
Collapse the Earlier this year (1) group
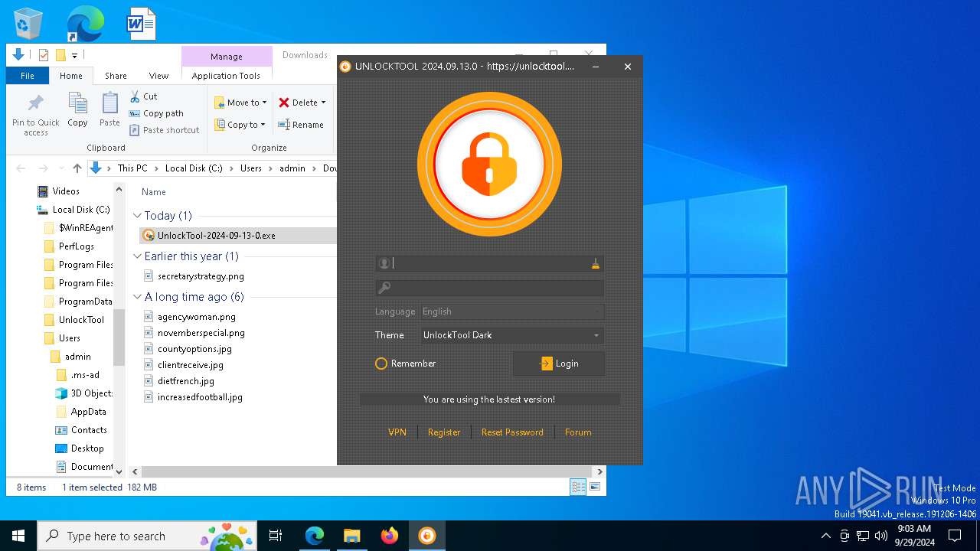(x=138, y=256)
